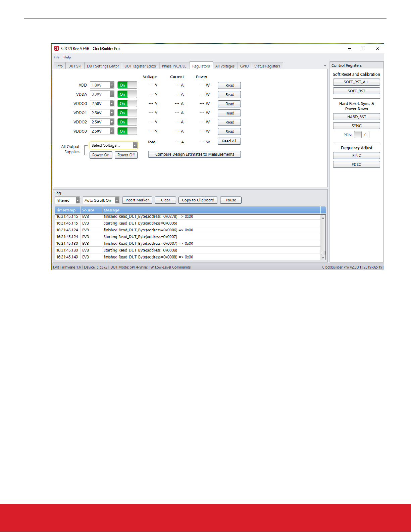Click Read button for VDDA row
The width and height of the screenshot is (411, 532).
pyautogui.click(x=229, y=95)
